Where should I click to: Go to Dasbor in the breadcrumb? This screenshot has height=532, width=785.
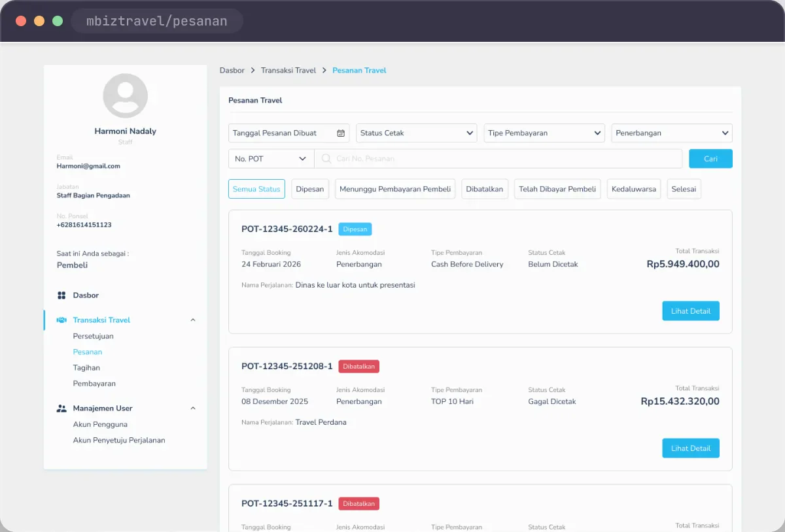click(232, 71)
